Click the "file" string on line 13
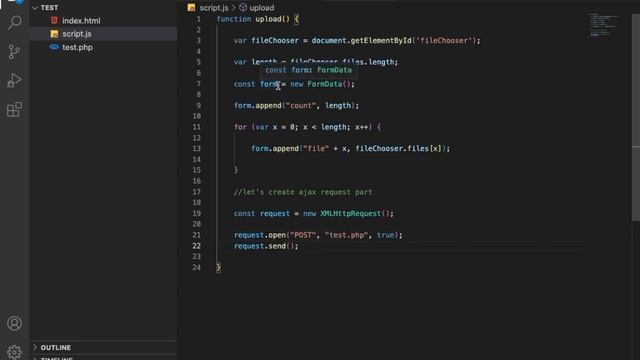The height and width of the screenshot is (360, 640). 316,149
